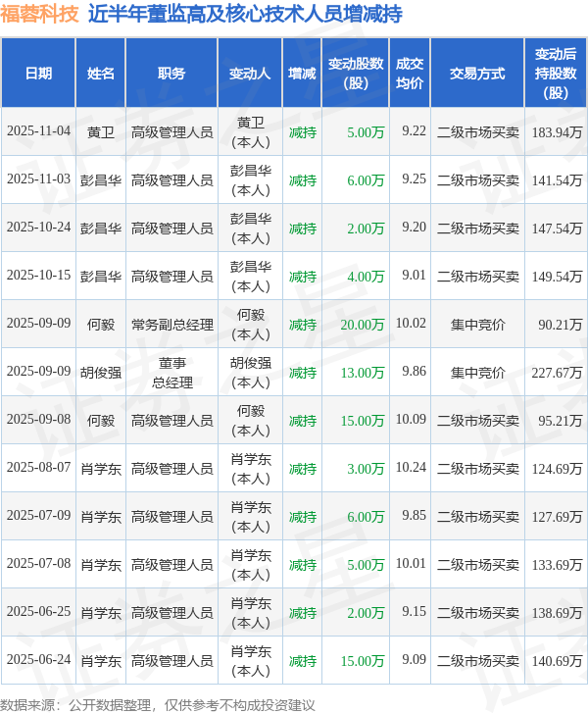
Task: Select date cell 2025-06-24
Action: [x=38, y=660]
